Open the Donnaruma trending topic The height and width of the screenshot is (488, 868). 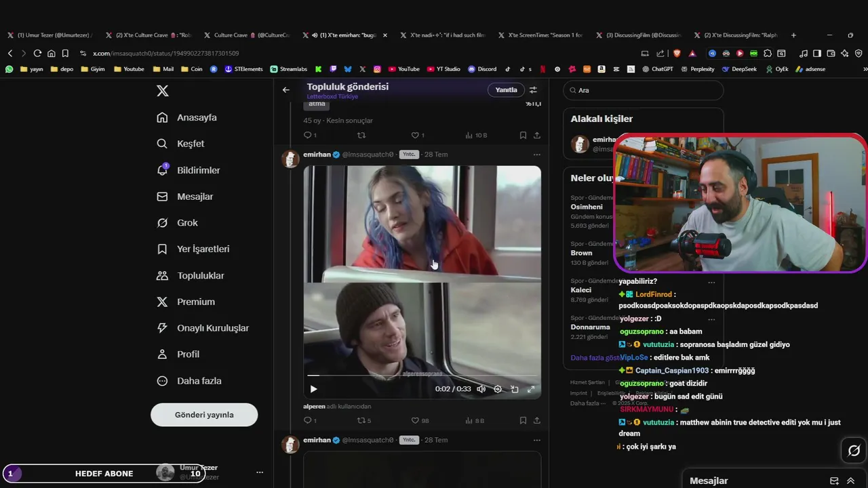[x=590, y=327]
